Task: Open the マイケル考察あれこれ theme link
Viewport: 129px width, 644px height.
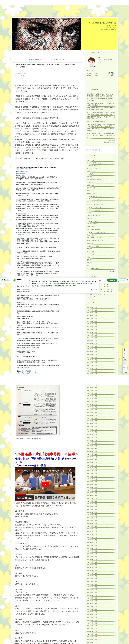Action: pos(95,241)
